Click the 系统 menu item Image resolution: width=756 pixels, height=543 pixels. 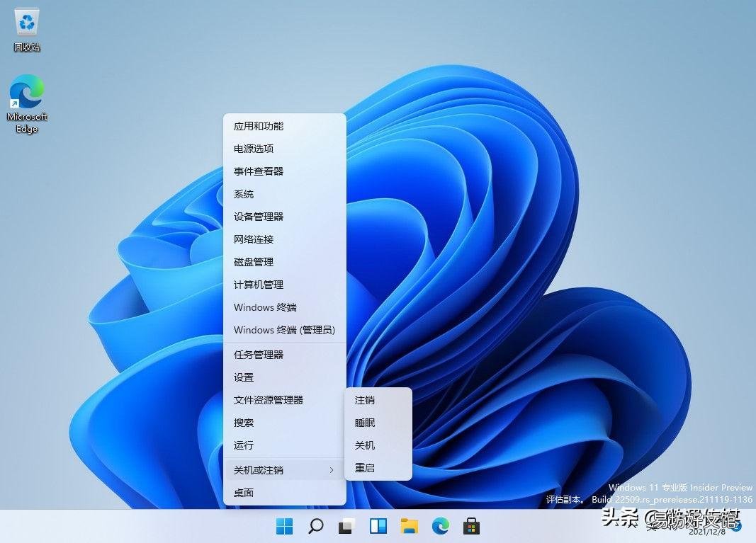click(x=285, y=194)
